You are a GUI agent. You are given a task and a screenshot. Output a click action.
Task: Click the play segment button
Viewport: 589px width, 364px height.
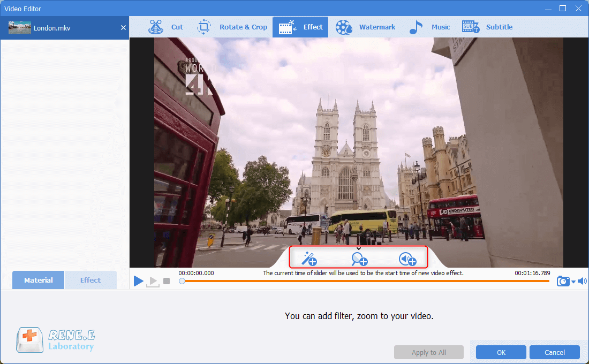pos(153,282)
